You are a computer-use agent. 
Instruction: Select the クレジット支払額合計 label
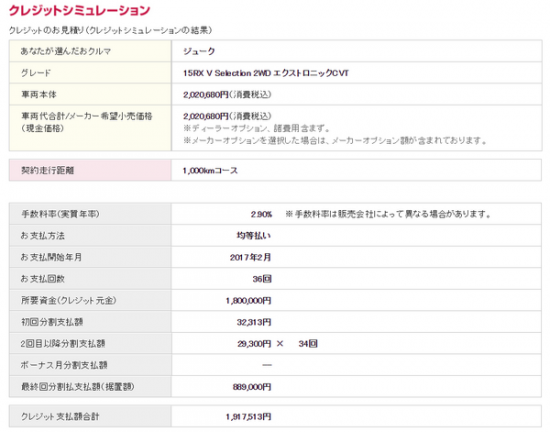coord(60,417)
